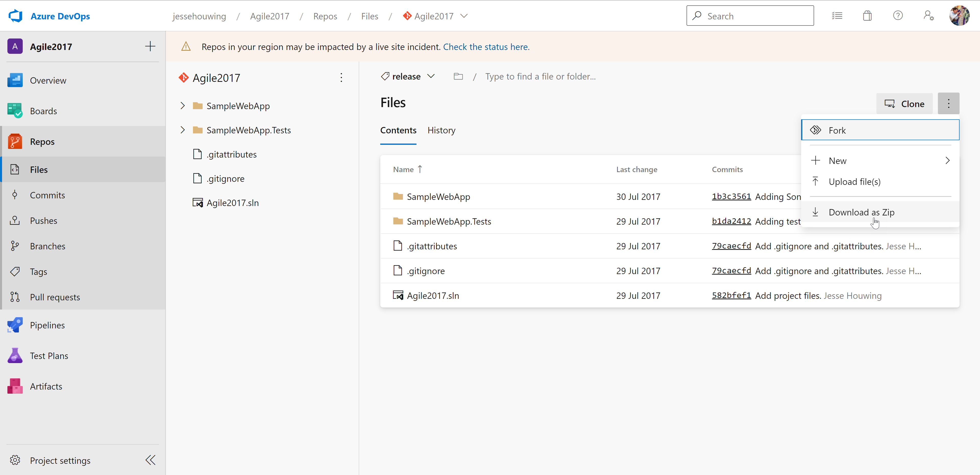Open the Repos breadcrumb
The image size is (980, 475).
point(325,16)
